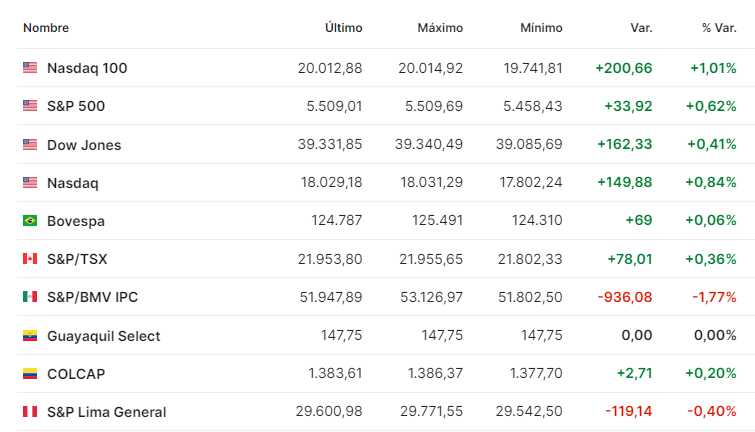Click the US flag beside Nasdaq 100
The height and width of the screenshot is (432, 755).
[30, 67]
